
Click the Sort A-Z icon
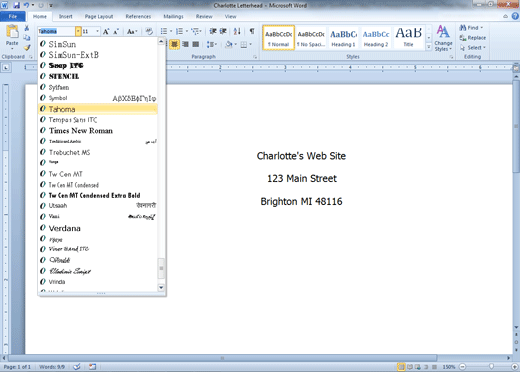click(237, 31)
